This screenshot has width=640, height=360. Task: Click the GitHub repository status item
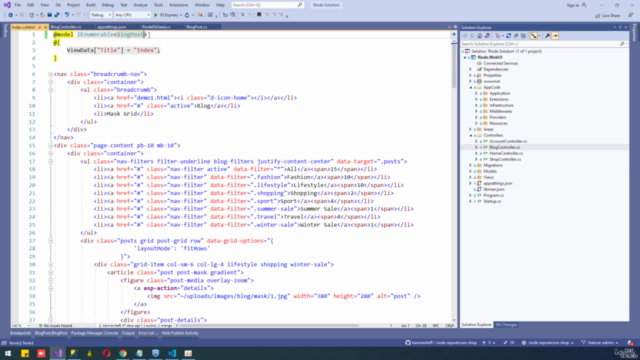click(x=441, y=343)
